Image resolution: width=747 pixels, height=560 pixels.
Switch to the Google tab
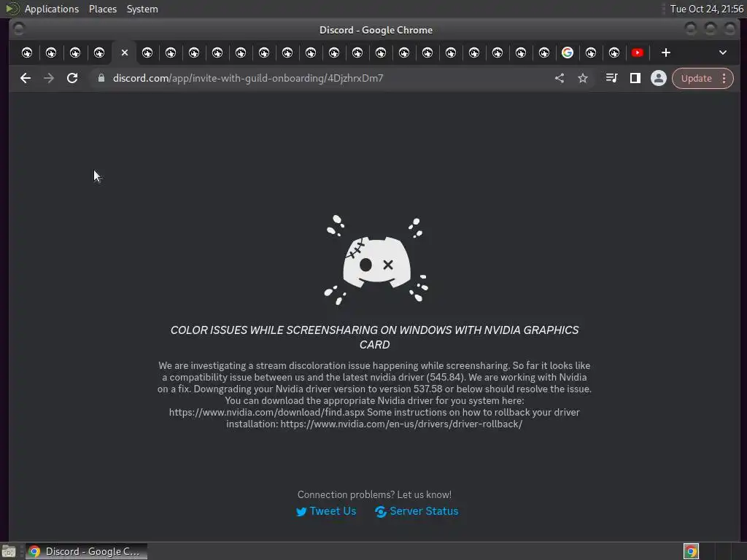tap(567, 52)
